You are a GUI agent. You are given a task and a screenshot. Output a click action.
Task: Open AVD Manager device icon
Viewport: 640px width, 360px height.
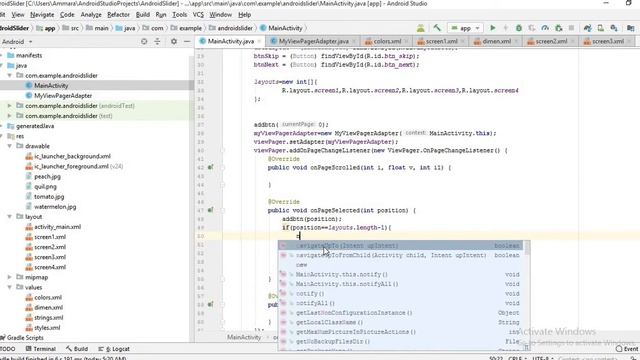click(600, 28)
